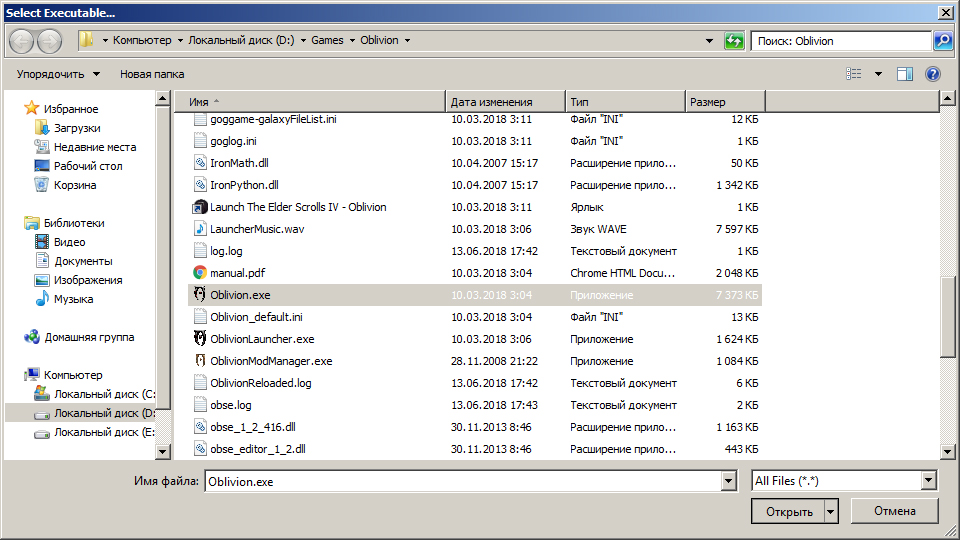This screenshot has height=540, width=960.
Task: Click the navigation pane scrollbar up arrow
Action: [x=162, y=99]
